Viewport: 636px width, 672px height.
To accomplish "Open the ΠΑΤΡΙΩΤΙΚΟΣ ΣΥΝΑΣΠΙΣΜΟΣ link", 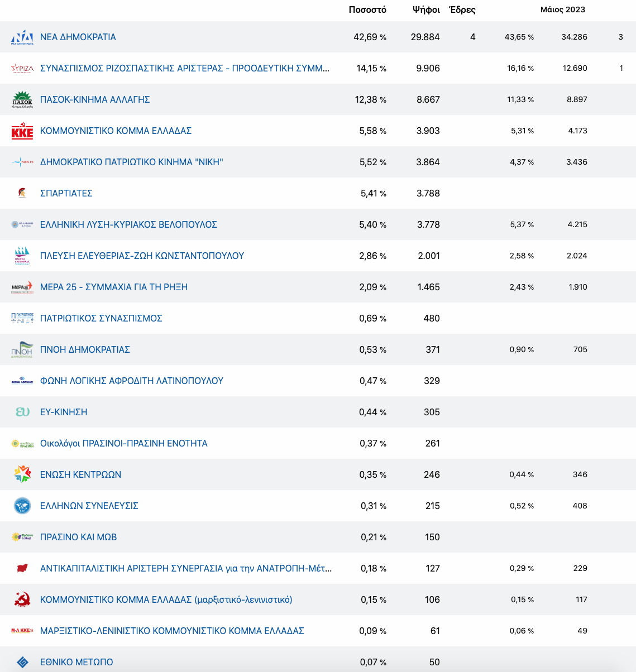I will tap(101, 318).
